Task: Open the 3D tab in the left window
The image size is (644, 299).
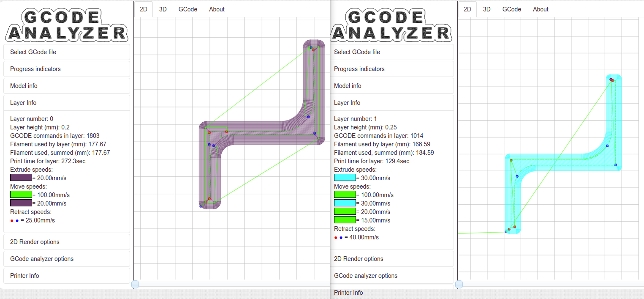Action: pos(163,9)
